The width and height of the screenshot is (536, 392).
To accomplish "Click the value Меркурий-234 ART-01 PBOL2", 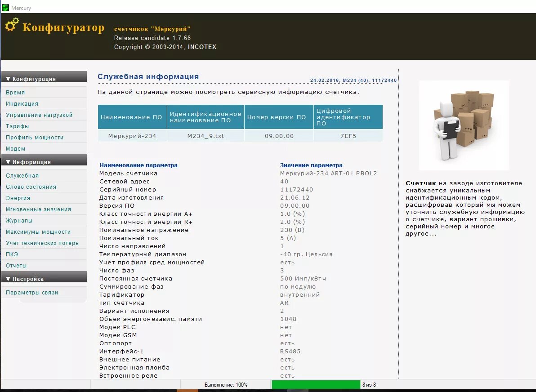I will [329, 173].
